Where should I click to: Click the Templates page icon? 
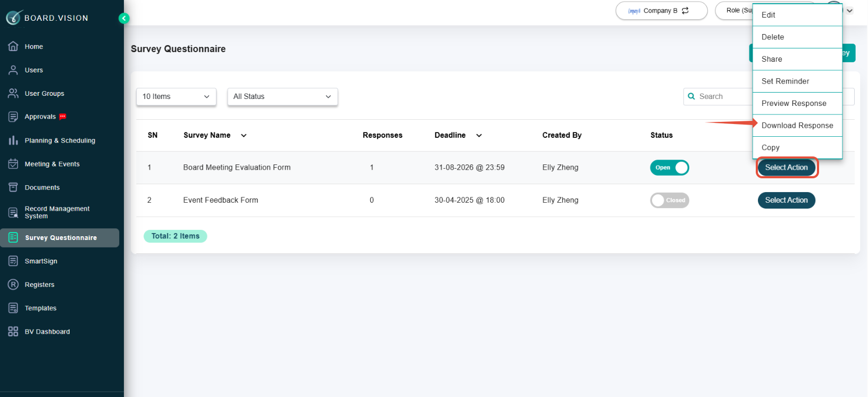(13, 308)
